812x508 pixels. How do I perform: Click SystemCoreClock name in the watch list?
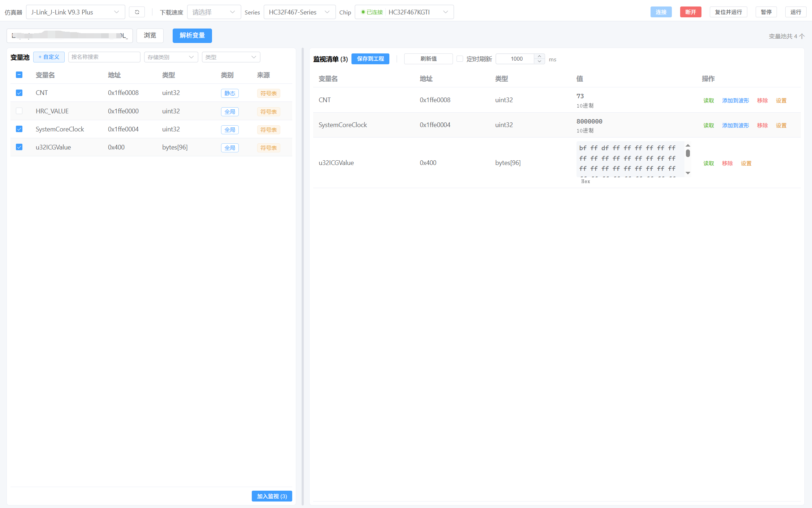(342, 125)
